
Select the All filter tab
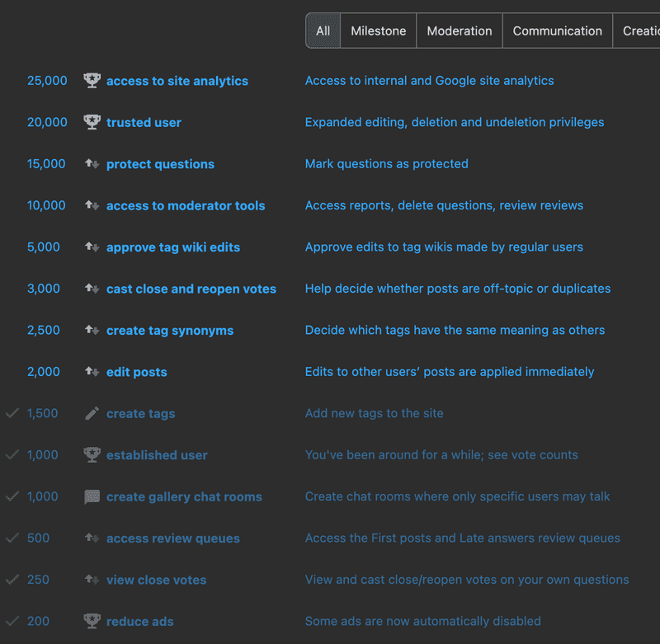click(x=323, y=31)
